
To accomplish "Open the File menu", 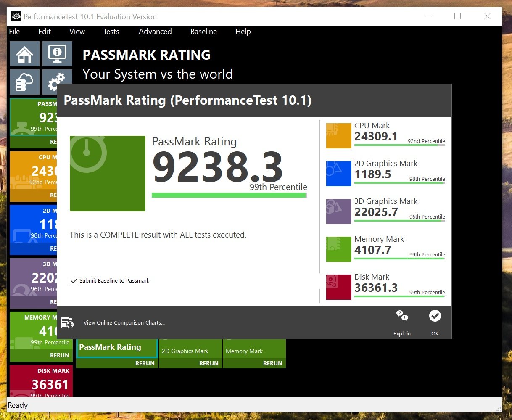I will pos(14,32).
